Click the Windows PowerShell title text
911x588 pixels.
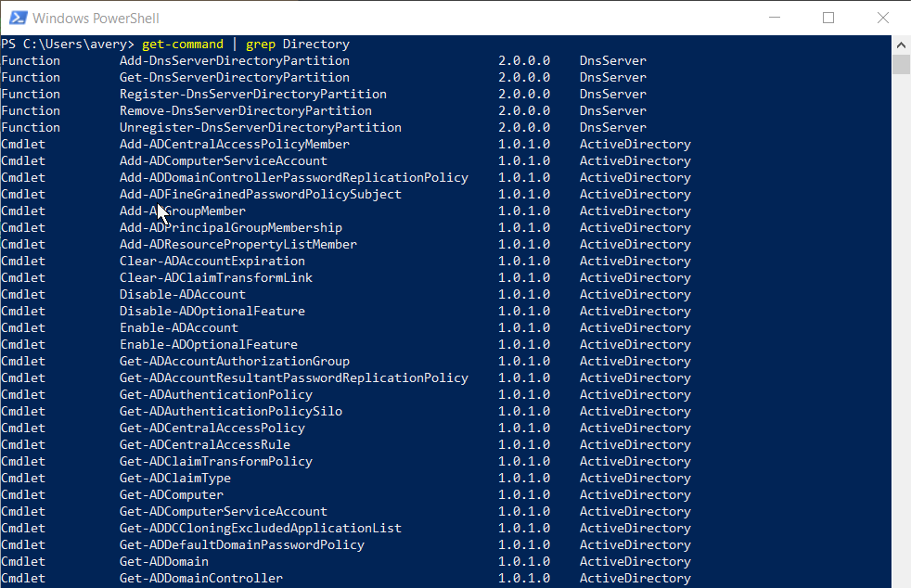96,18
